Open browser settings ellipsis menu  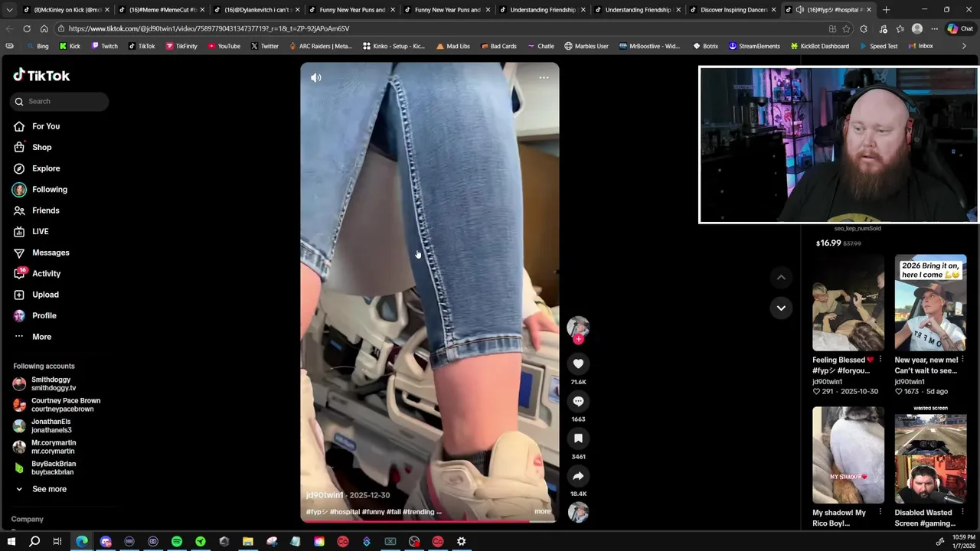pos(934,28)
